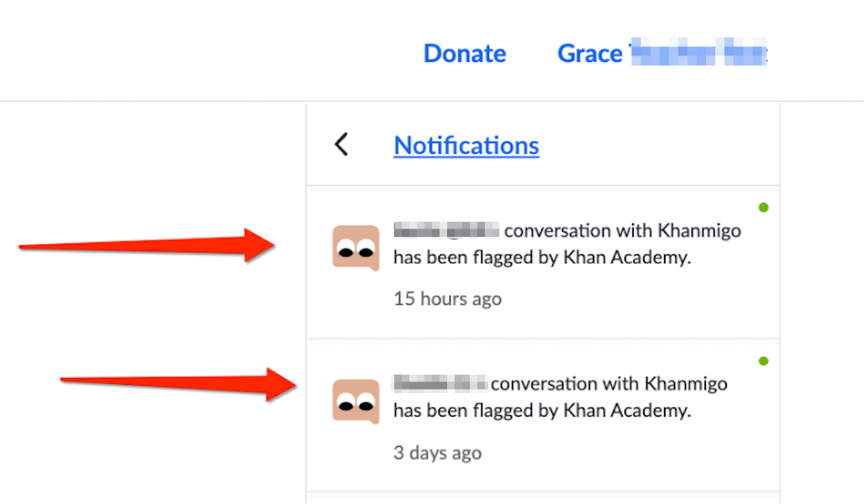The image size is (864, 504).
Task: Open the flagged conversation from 3 days ago
Action: click(x=543, y=417)
